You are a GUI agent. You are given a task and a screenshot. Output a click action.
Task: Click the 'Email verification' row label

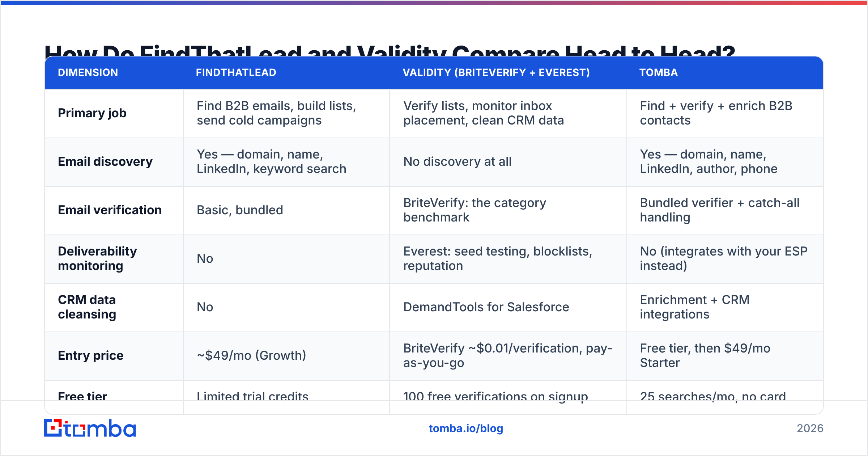(x=110, y=210)
